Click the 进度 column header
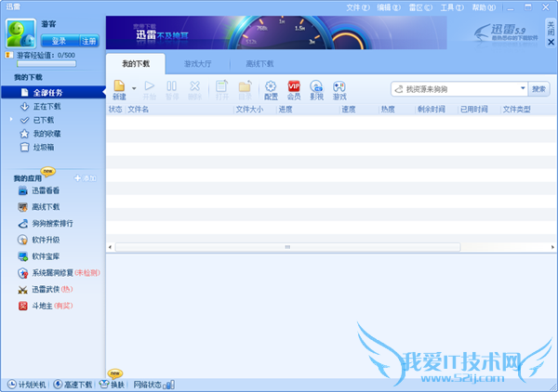Image resolution: width=558 pixels, height=392 pixels. point(286,110)
